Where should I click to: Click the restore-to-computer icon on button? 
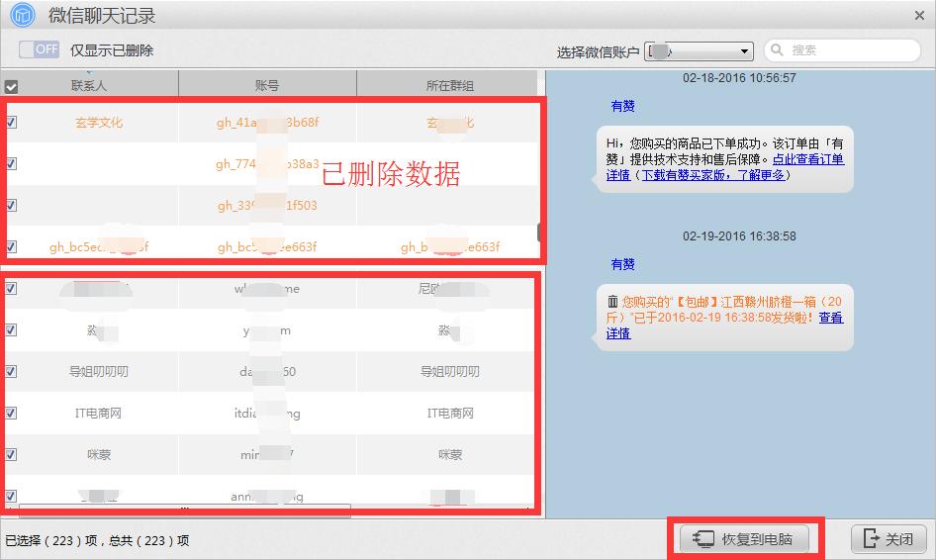click(703, 539)
